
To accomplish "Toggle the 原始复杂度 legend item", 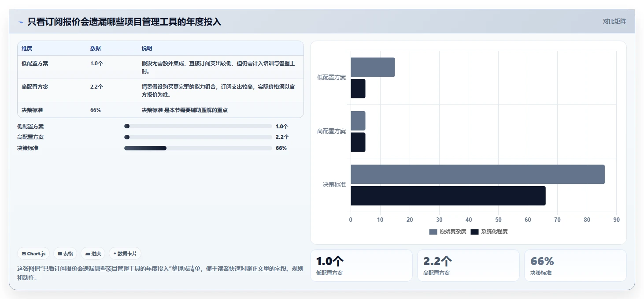I will (448, 232).
